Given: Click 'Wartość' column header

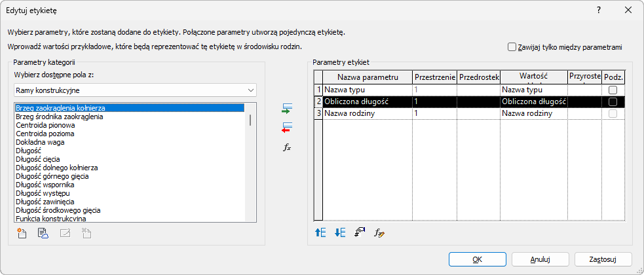Looking at the screenshot, I should [533, 77].
